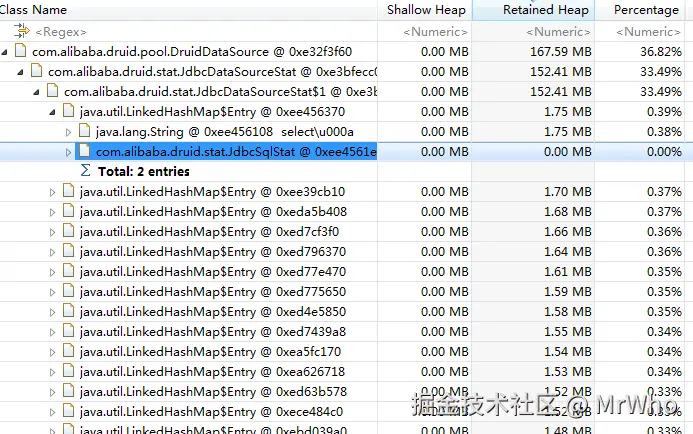This screenshot has height=434, width=693.
Task: Sort by Shallow Heap column header
Action: coord(426,10)
